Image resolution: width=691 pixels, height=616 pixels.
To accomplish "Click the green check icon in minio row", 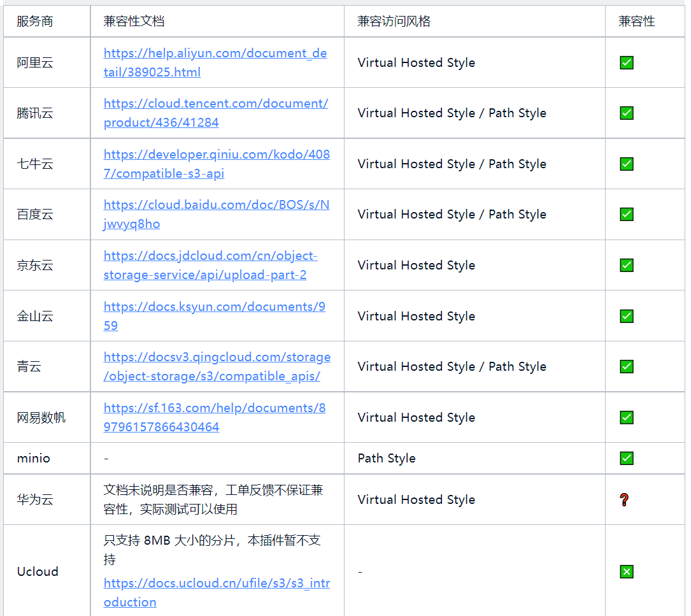I will 626,458.
